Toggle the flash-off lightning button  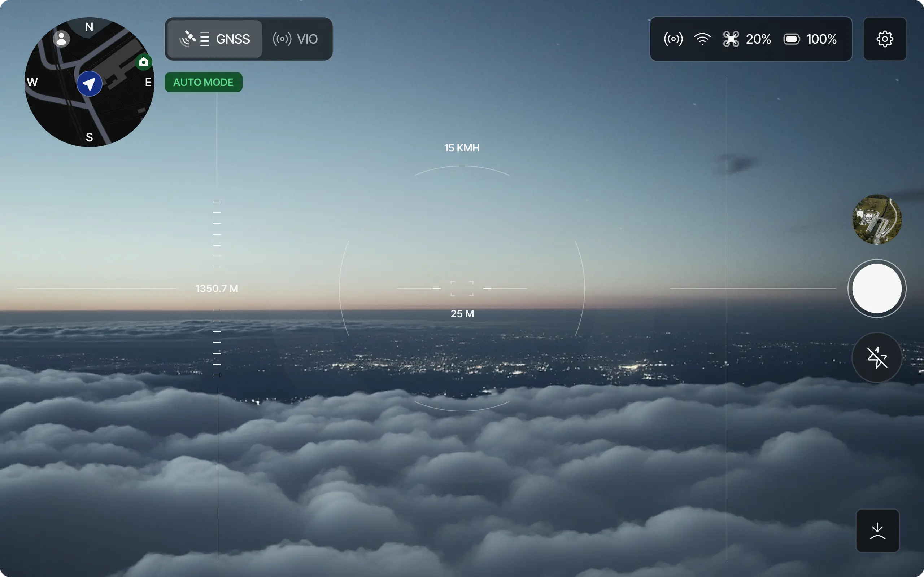point(877,358)
